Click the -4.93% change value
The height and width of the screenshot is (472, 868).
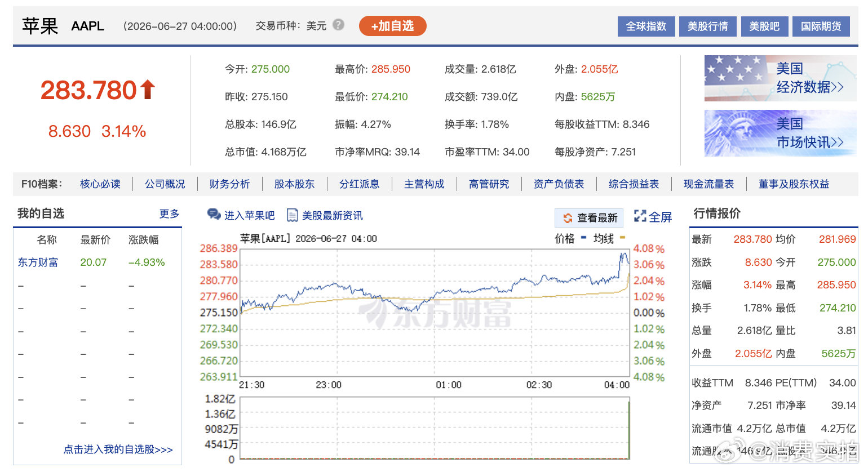click(147, 262)
